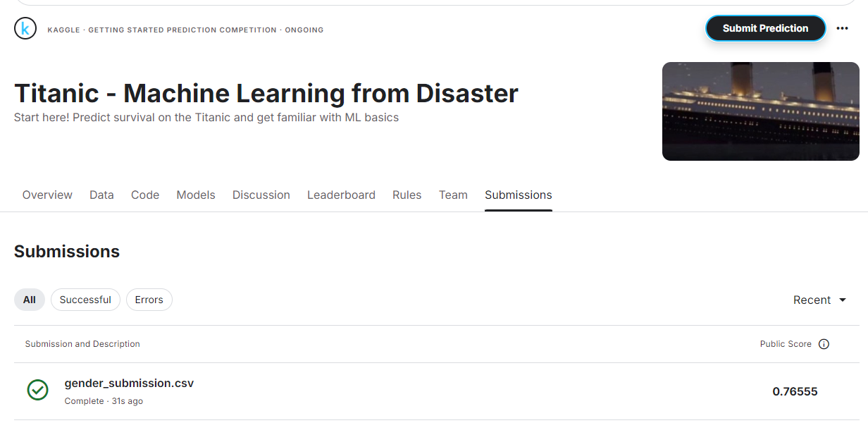View the Leaderboard tab
The image size is (868, 423).
(x=341, y=195)
